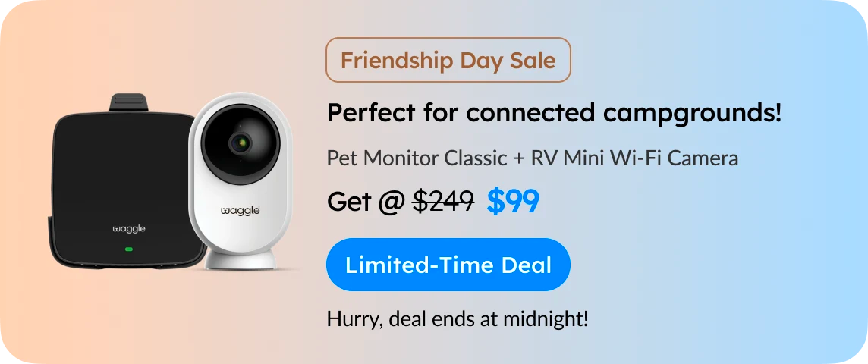Select the Friendship Day Sale badge
The image size is (868, 364).
click(x=448, y=60)
